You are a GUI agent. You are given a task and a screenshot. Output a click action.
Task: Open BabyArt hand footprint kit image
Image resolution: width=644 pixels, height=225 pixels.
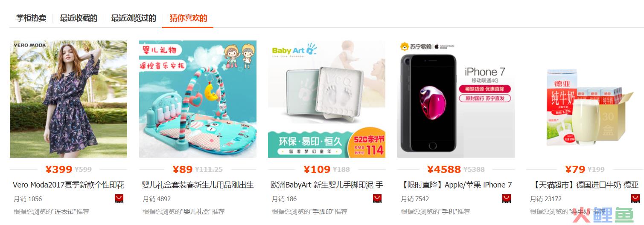326,99
